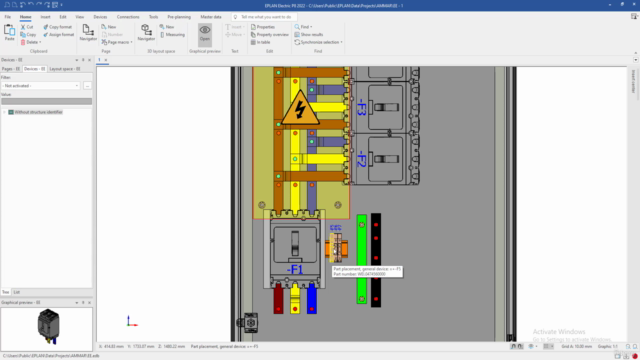Screen dimensions: 640x360
Task: Open the Find dropdown
Action: (311, 27)
